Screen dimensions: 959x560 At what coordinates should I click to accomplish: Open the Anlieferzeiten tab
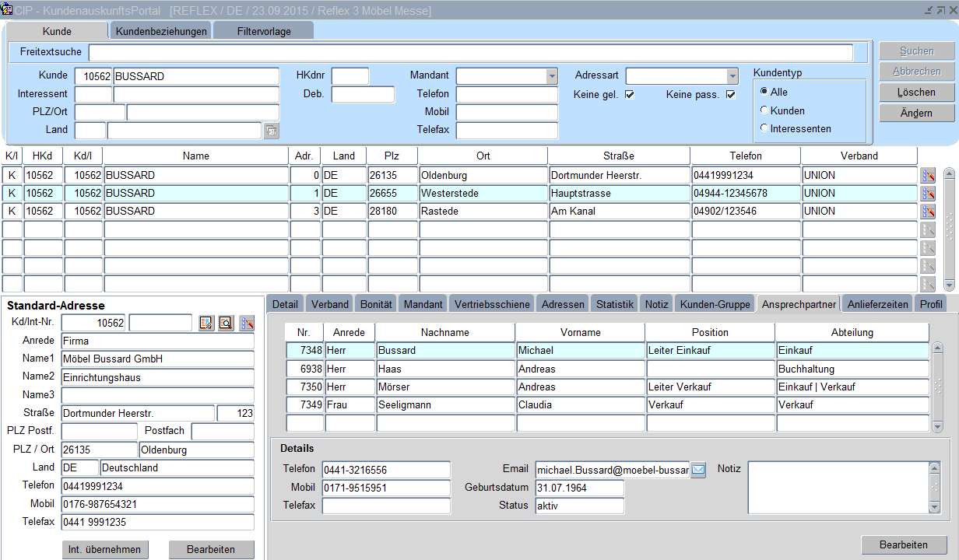(x=877, y=304)
